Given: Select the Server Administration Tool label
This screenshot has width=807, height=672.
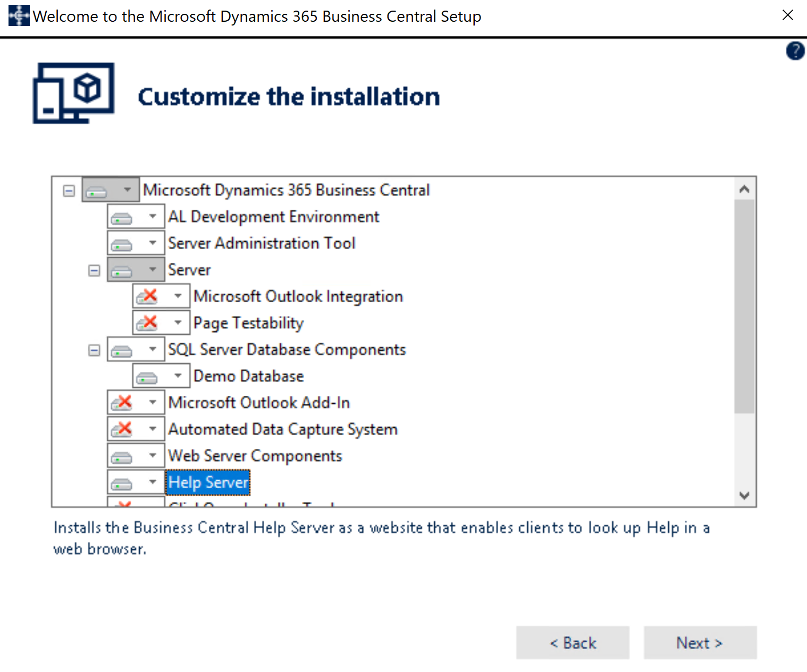Looking at the screenshot, I should tap(262, 243).
